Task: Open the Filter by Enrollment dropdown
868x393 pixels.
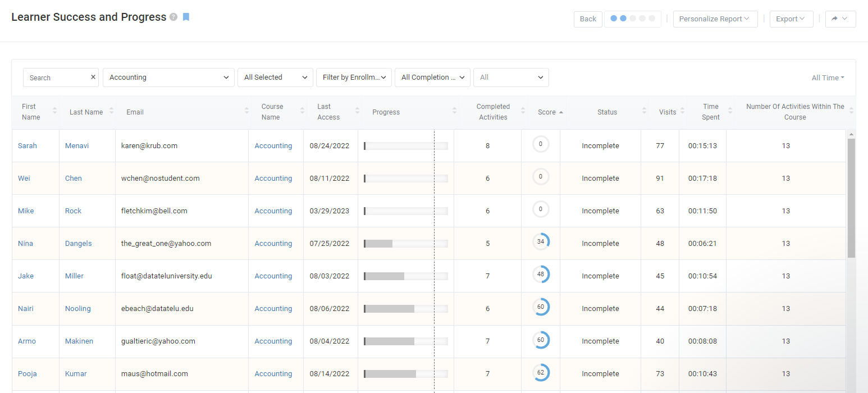Action: (354, 77)
